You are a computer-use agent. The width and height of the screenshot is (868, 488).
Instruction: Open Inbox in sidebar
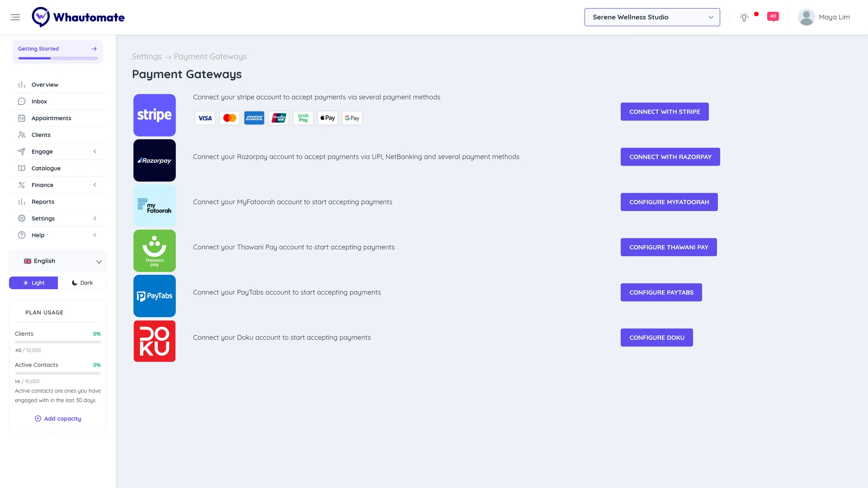[x=58, y=101]
